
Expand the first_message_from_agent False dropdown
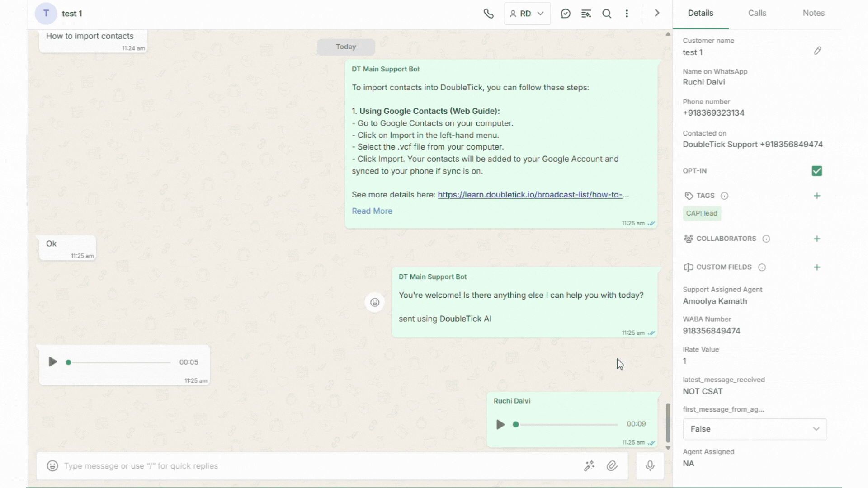(x=755, y=429)
